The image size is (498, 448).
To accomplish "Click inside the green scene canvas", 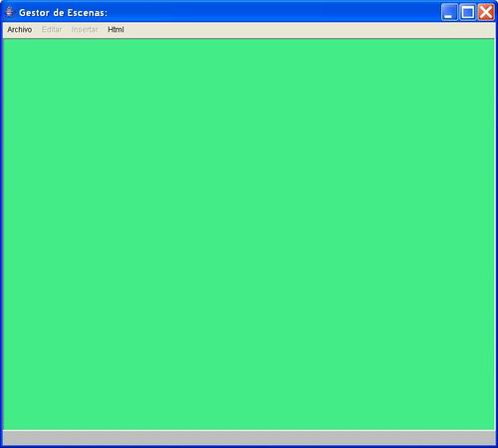I will tap(249, 234).
